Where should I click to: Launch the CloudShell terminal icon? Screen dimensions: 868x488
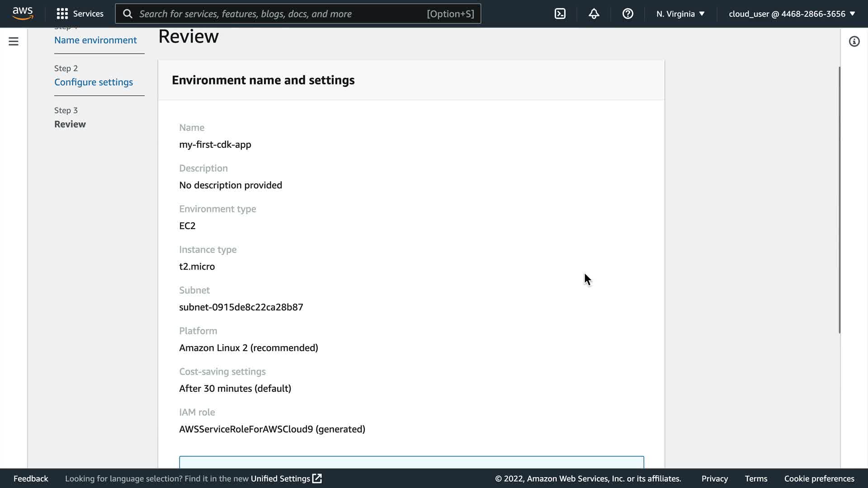point(560,14)
